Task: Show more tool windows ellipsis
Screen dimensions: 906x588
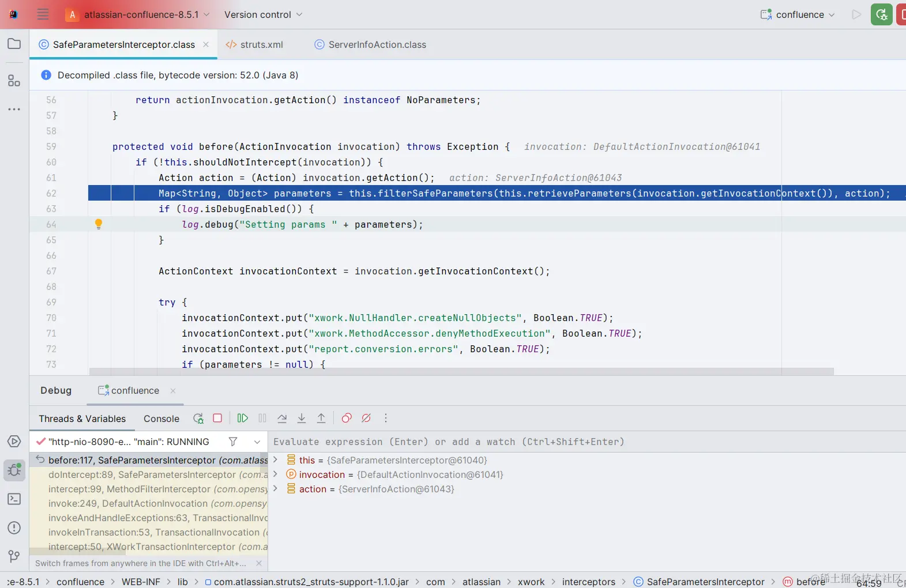Action: pyautogui.click(x=14, y=109)
